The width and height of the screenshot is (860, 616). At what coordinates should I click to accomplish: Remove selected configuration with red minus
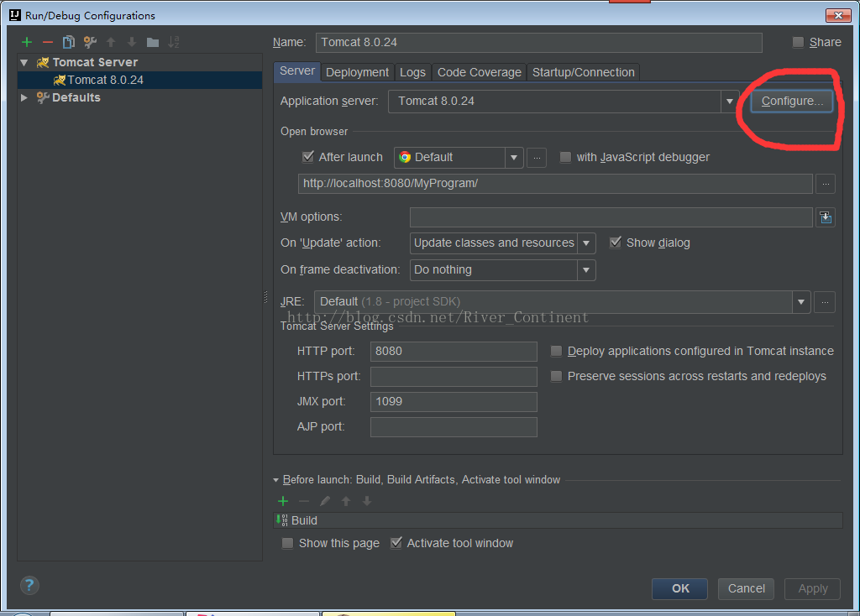click(48, 42)
